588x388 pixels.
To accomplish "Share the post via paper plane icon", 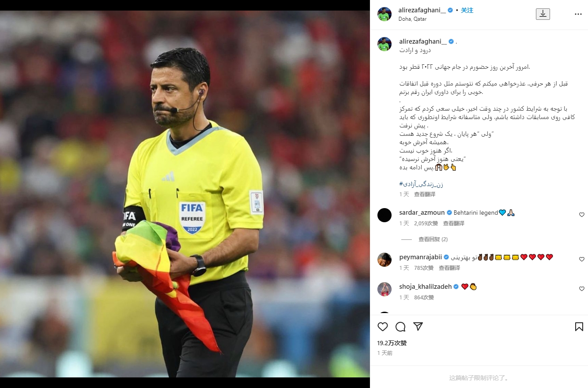I will pyautogui.click(x=418, y=327).
